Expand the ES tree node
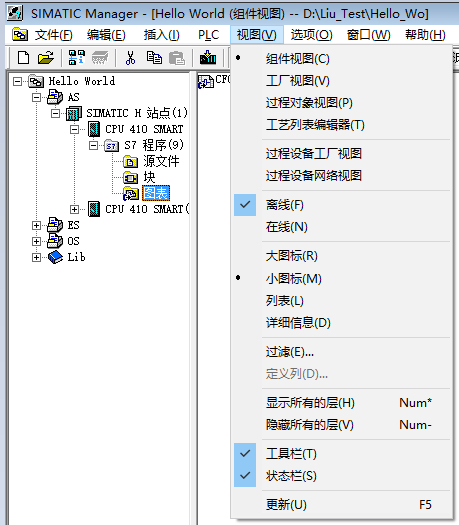Image resolution: width=459 pixels, height=525 pixels. coord(36,225)
